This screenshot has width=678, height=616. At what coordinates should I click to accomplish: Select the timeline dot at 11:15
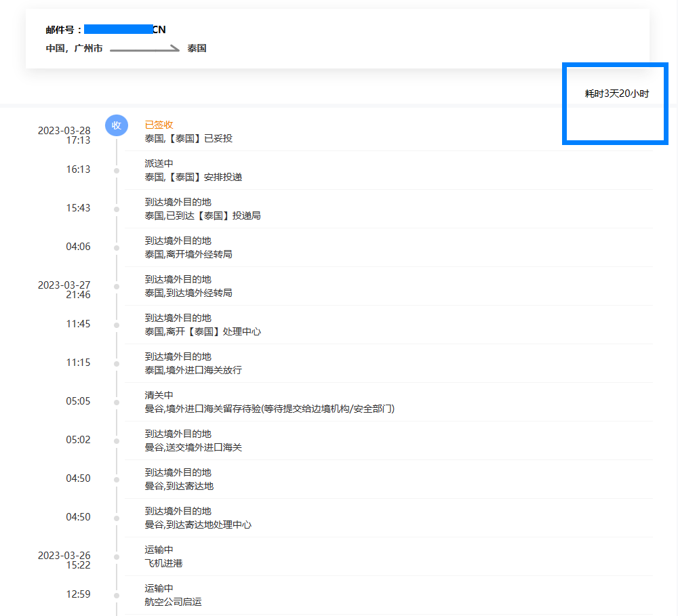[x=117, y=364]
